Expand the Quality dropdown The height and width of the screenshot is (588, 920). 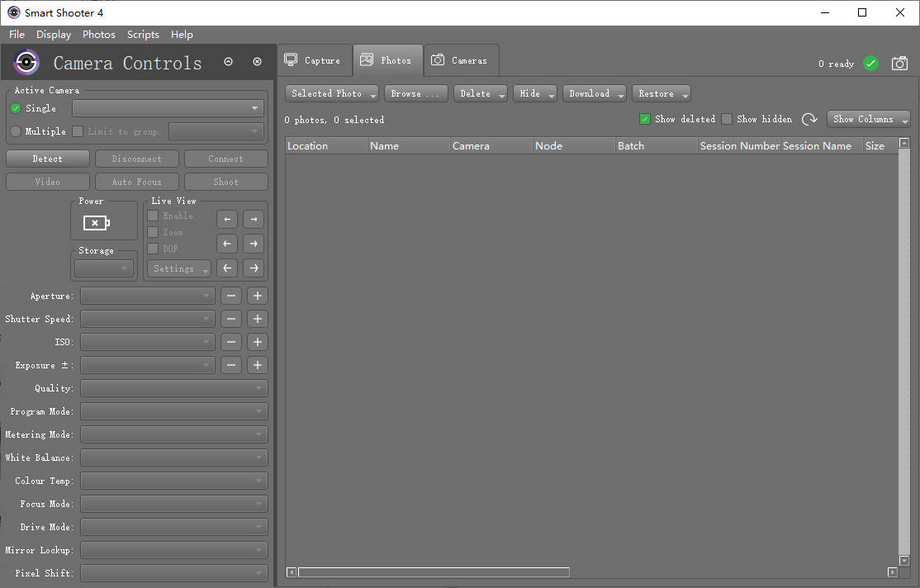coord(174,388)
